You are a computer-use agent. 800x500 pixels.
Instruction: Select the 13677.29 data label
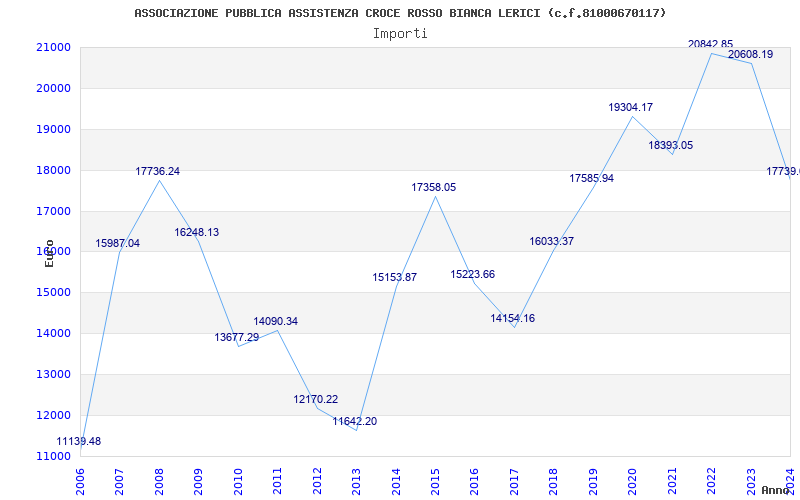[x=237, y=337]
